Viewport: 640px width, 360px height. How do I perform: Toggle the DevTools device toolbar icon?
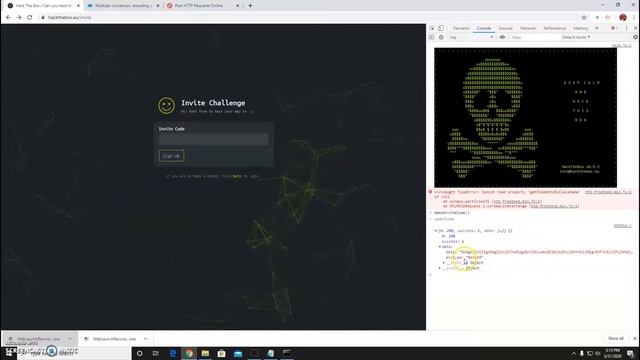point(441,28)
